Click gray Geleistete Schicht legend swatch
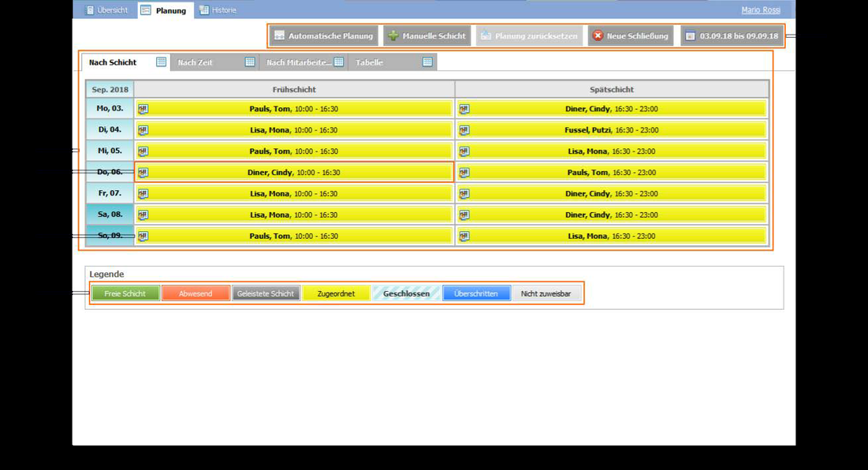 click(x=266, y=293)
